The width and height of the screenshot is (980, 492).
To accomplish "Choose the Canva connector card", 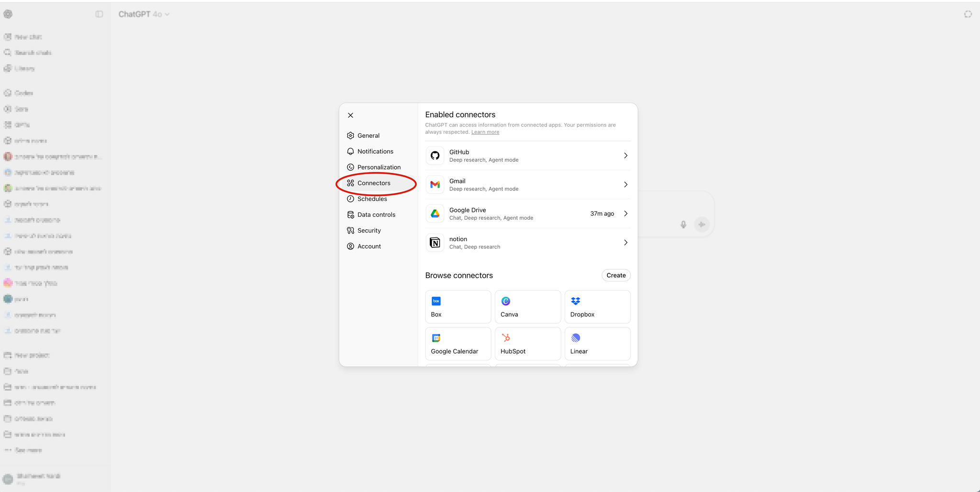I will click(528, 307).
